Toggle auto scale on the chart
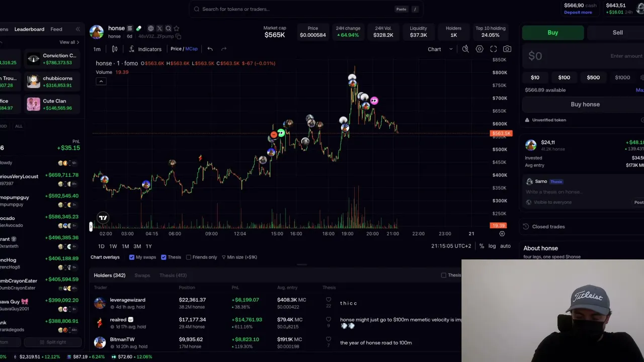This screenshot has width=644, height=362. pyautogui.click(x=505, y=246)
